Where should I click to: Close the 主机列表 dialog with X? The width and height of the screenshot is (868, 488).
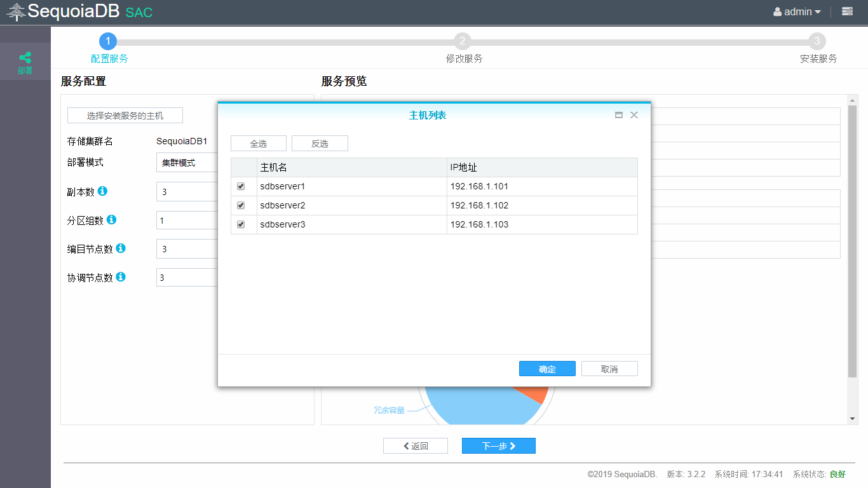pos(634,115)
